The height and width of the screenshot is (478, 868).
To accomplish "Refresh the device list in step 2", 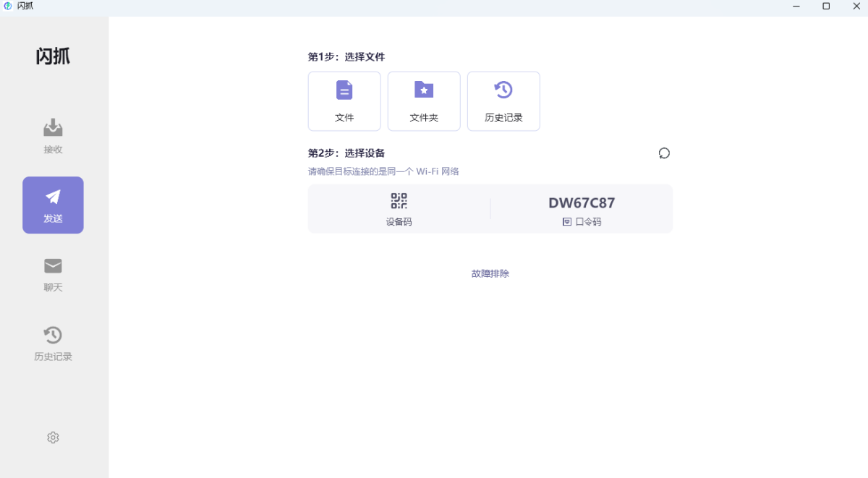I will [x=664, y=153].
